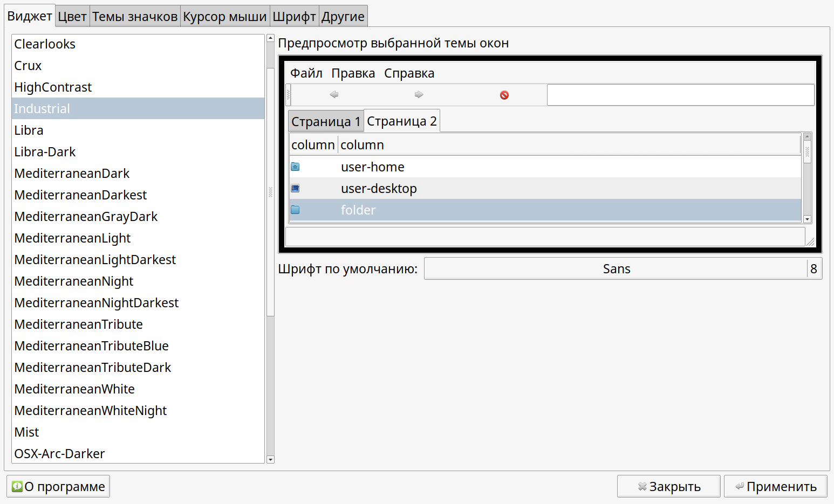Click the back arrow in preview toolbar
The width and height of the screenshot is (834, 504).
334,95
